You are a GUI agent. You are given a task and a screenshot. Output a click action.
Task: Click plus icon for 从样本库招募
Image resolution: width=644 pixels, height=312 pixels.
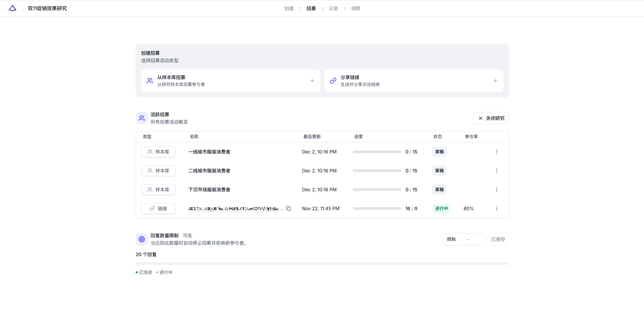(312, 81)
